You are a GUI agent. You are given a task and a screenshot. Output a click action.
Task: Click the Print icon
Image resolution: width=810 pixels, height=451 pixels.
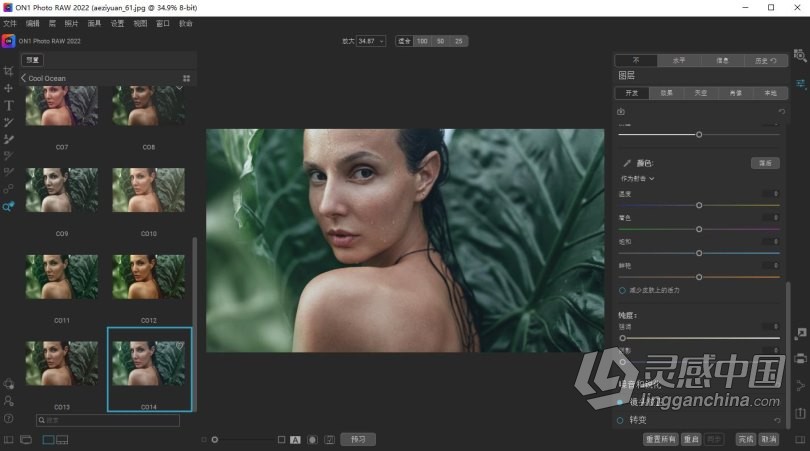pyautogui.click(x=800, y=359)
